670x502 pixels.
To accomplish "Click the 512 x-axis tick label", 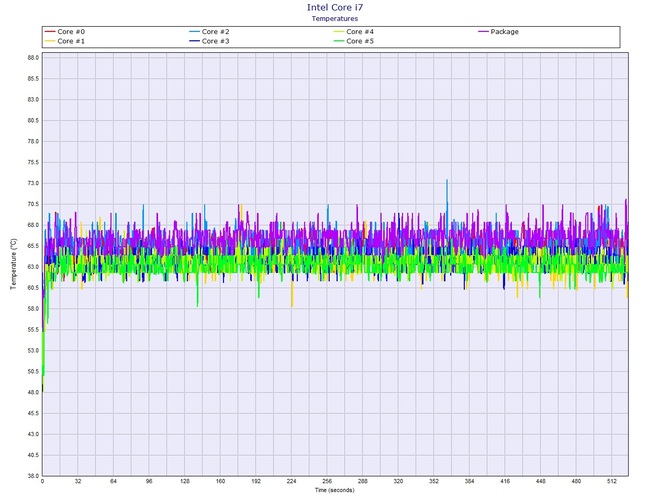I will click(612, 481).
